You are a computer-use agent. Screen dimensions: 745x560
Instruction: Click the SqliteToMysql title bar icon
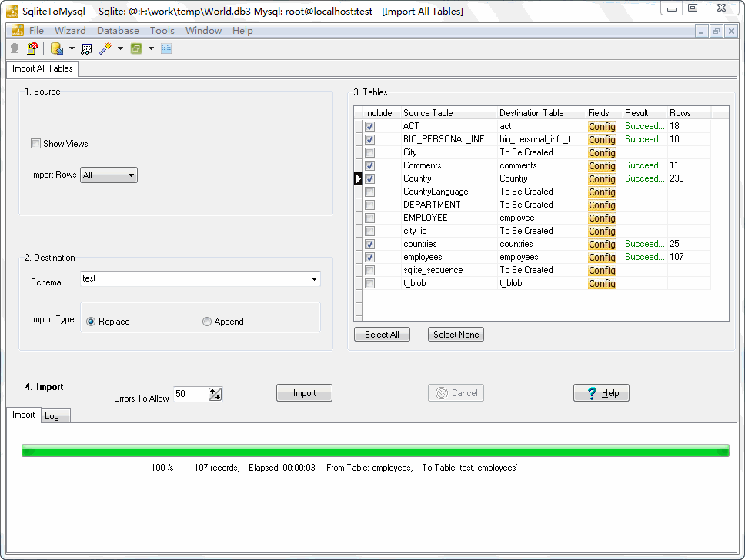click(12, 11)
